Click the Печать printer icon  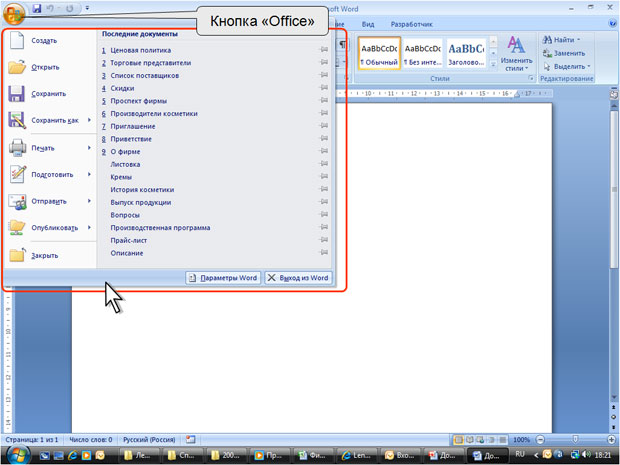pyautogui.click(x=17, y=148)
